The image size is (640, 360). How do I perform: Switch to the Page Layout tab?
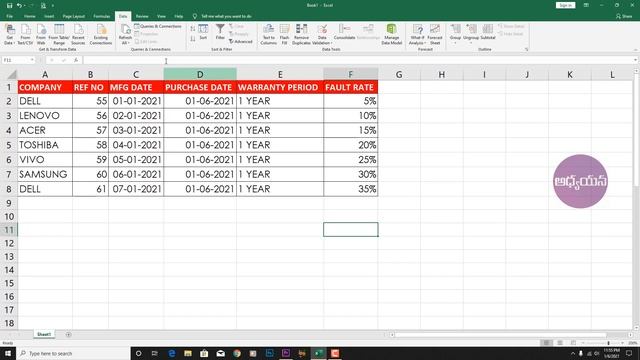point(73,16)
